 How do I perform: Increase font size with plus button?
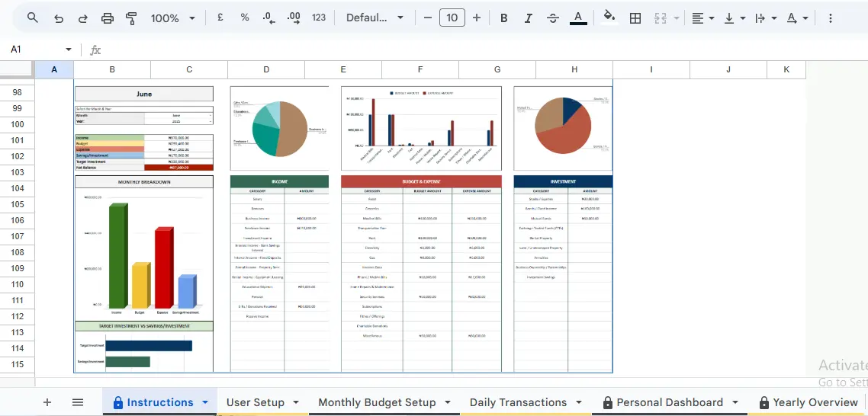pos(477,18)
